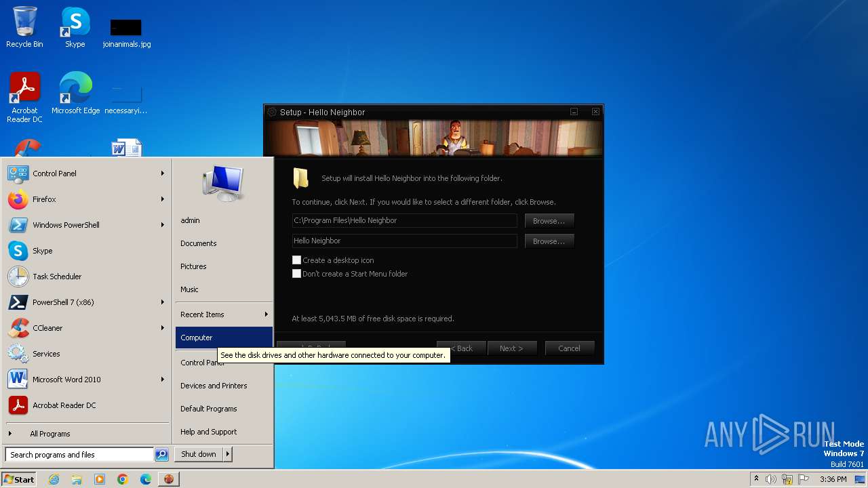
Task: Click the install path input field
Action: pyautogui.click(x=404, y=221)
